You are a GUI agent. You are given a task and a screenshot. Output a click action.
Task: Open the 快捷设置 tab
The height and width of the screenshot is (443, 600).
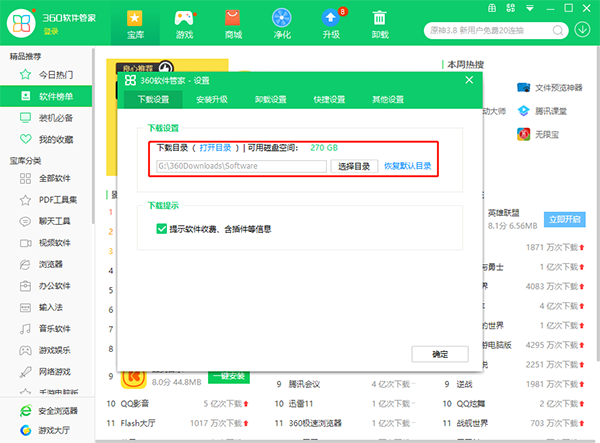pyautogui.click(x=329, y=100)
